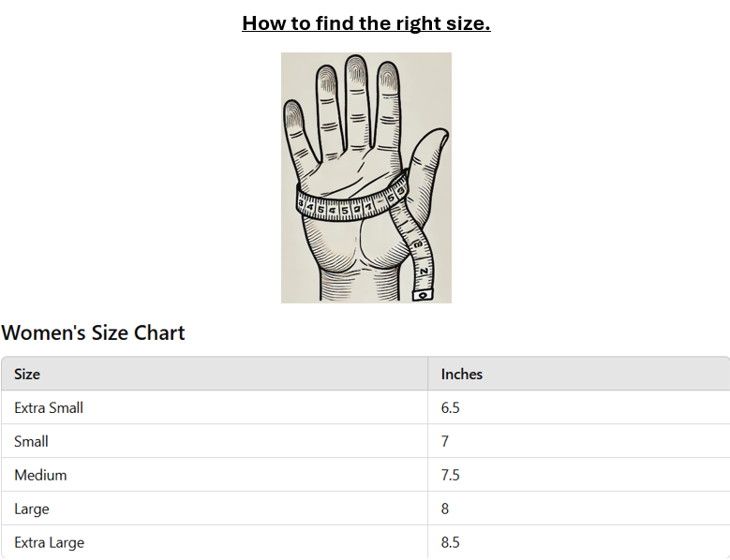The image size is (730, 560).
Task: Click the wrist area of the hand drawing
Action: click(x=351, y=281)
